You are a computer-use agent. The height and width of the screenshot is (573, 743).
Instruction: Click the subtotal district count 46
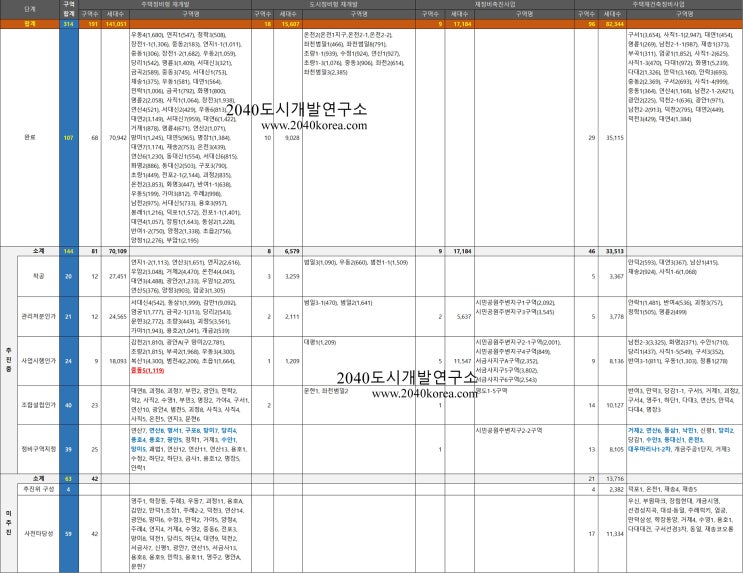tap(591, 251)
